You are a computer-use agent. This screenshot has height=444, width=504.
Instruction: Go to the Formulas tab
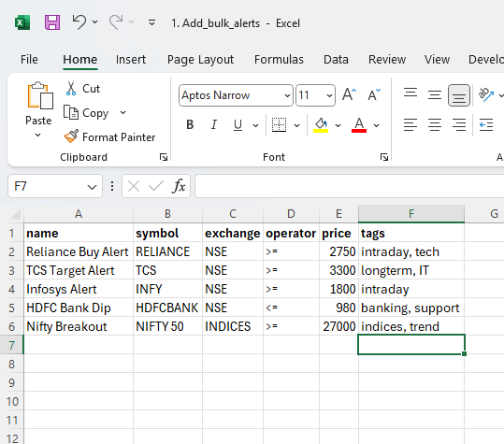[x=279, y=60]
